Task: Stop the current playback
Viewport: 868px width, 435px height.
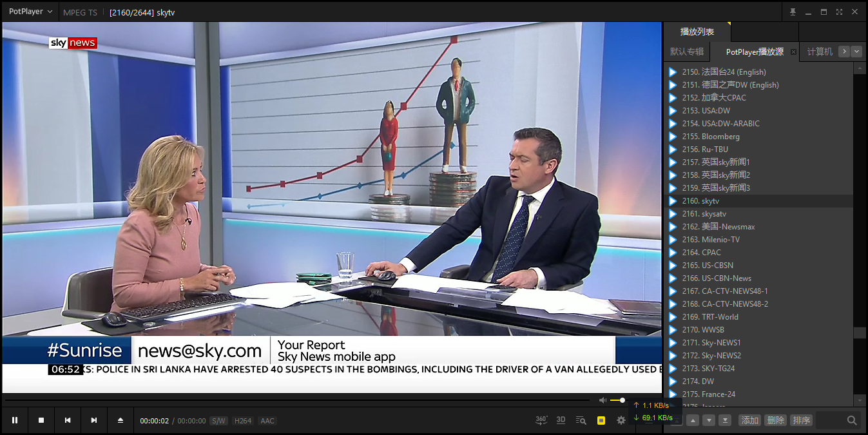Action: 41,420
